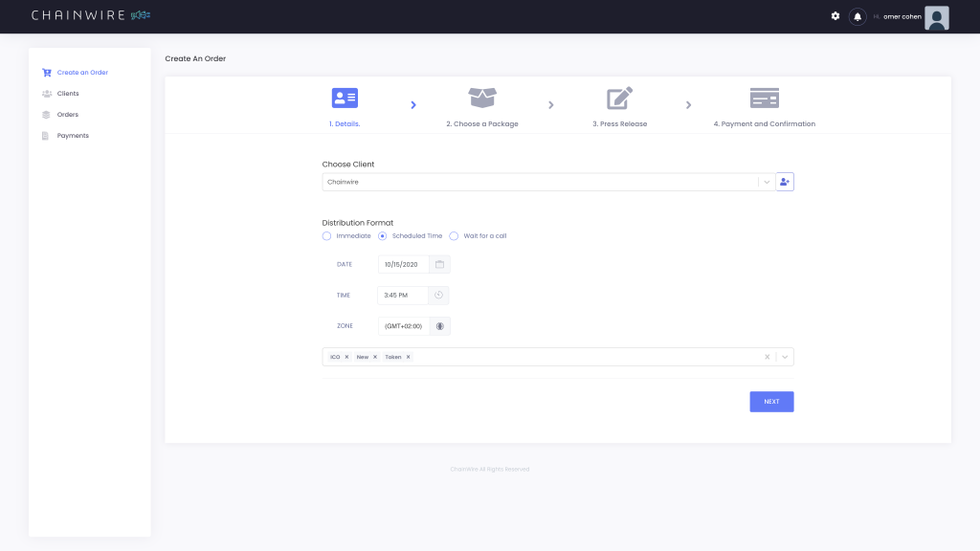Image resolution: width=980 pixels, height=551 pixels.
Task: Expand the Choose Client dropdown
Action: click(x=766, y=182)
